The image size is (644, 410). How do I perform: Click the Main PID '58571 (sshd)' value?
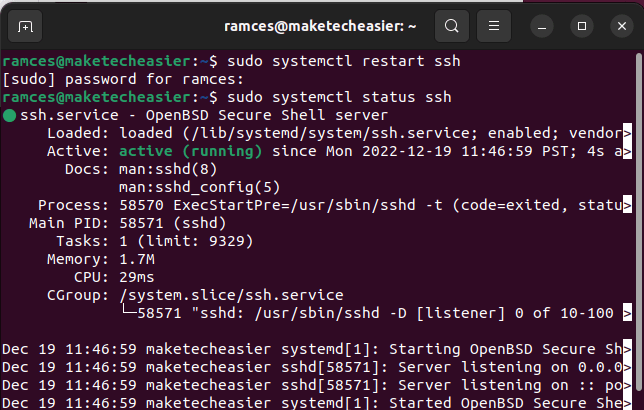point(172,223)
